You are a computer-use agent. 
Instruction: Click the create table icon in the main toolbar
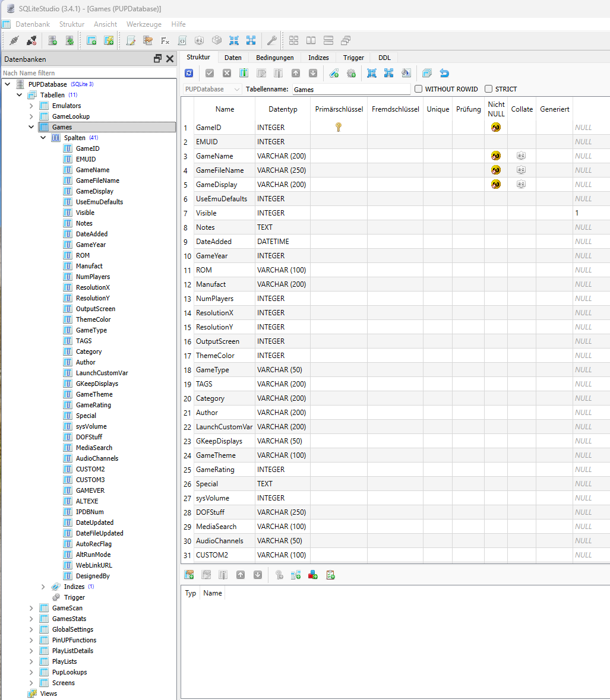(x=91, y=40)
